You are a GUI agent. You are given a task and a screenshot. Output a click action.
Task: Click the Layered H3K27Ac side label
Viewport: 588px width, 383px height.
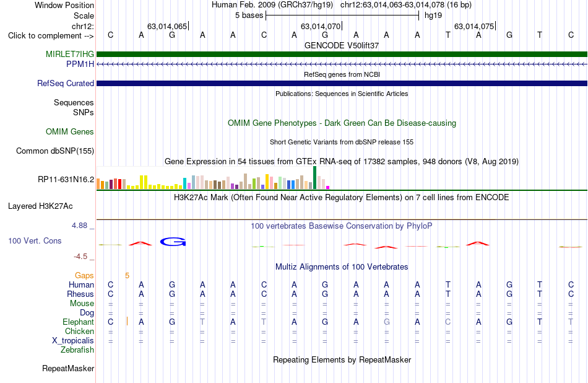pos(40,206)
